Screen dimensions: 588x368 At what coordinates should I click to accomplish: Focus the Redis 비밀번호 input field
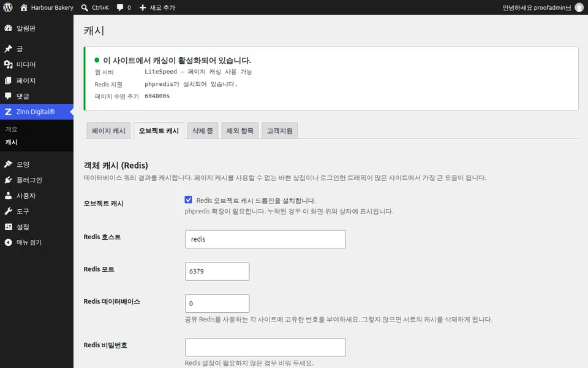[265, 347]
